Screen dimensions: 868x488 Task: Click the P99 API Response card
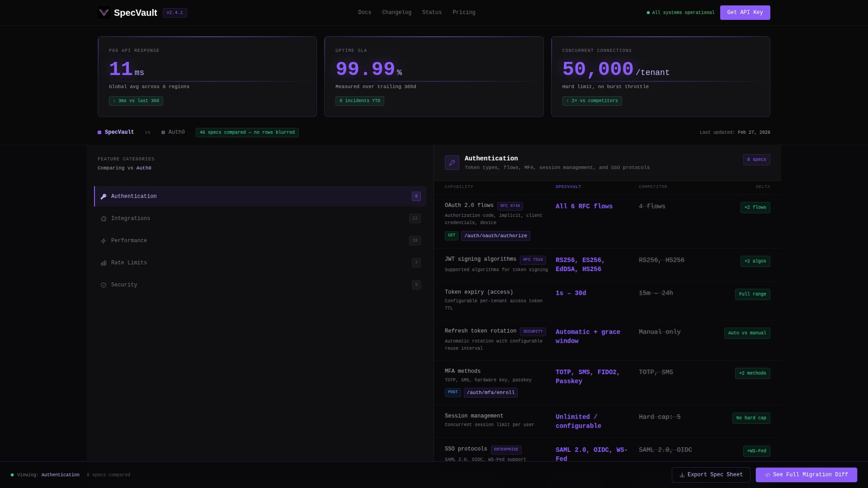[207, 77]
